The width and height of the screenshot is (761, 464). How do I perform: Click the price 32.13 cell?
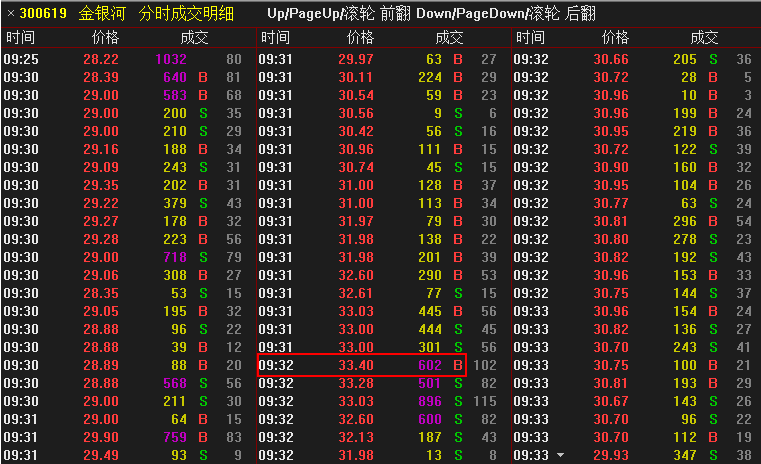tap(356, 437)
